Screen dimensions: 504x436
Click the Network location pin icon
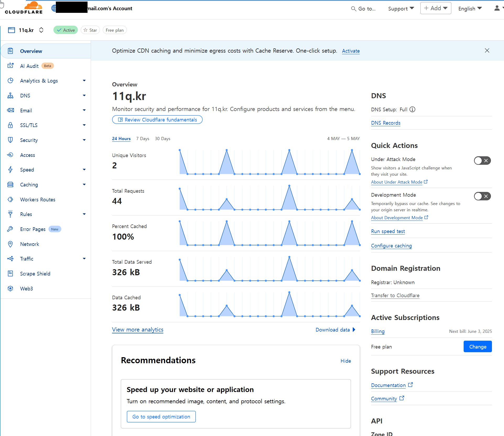[10, 244]
